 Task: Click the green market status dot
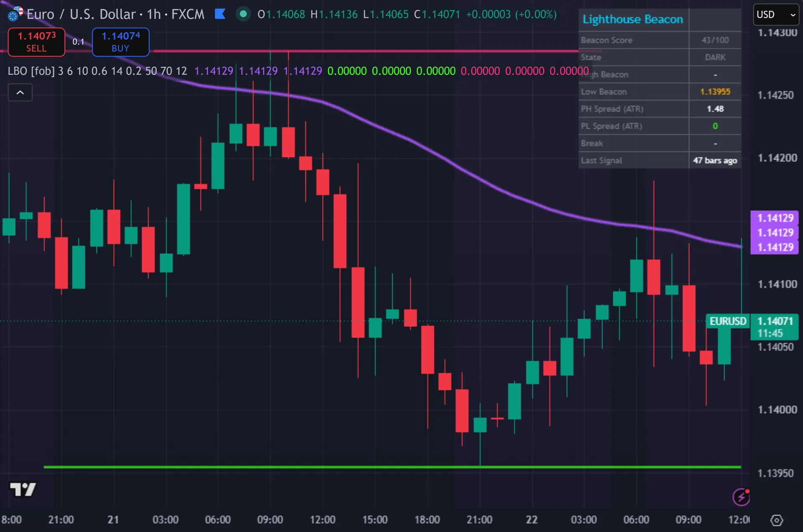coord(243,14)
